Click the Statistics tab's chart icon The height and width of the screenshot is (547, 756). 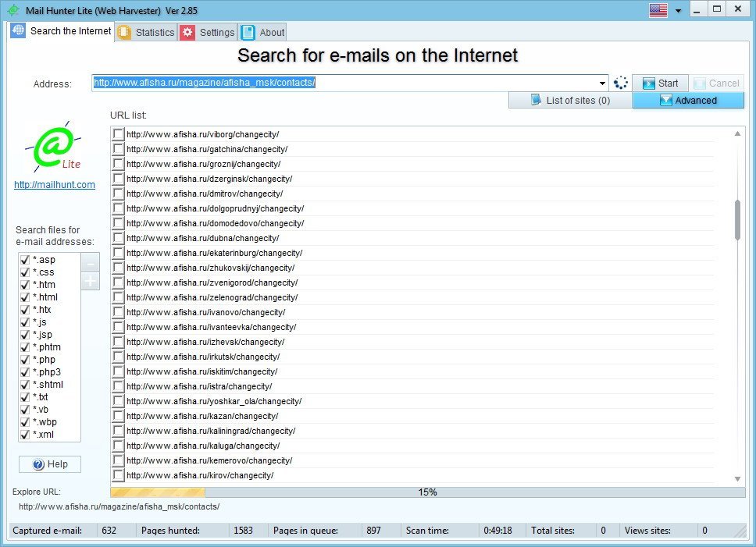coord(124,32)
